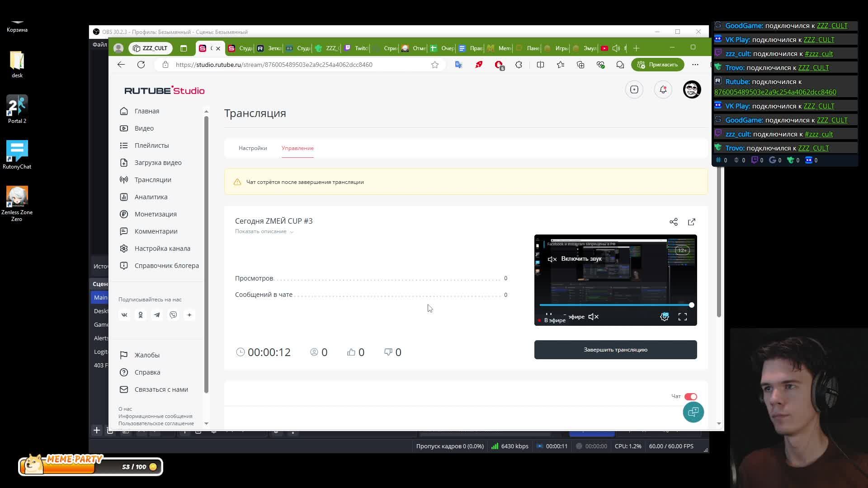Image resolution: width=868 pixels, height=488 pixels.
Task: Open player quality settings gear icon
Action: pos(665,317)
